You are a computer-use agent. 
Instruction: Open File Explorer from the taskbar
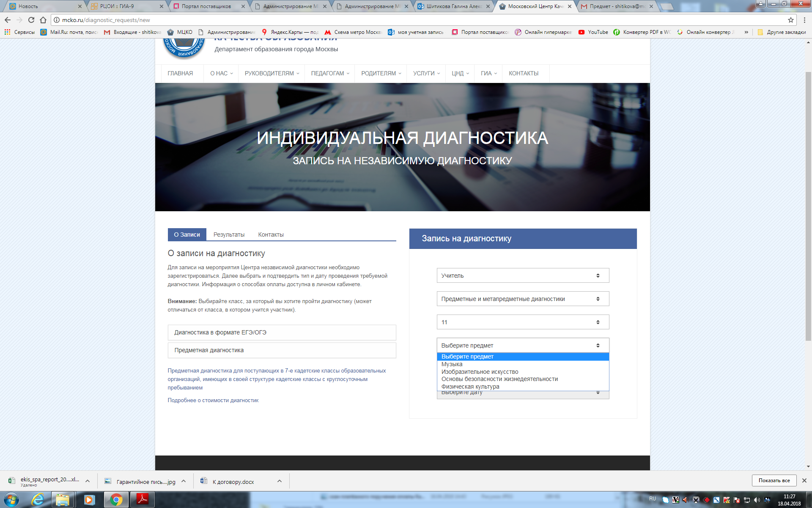point(63,500)
